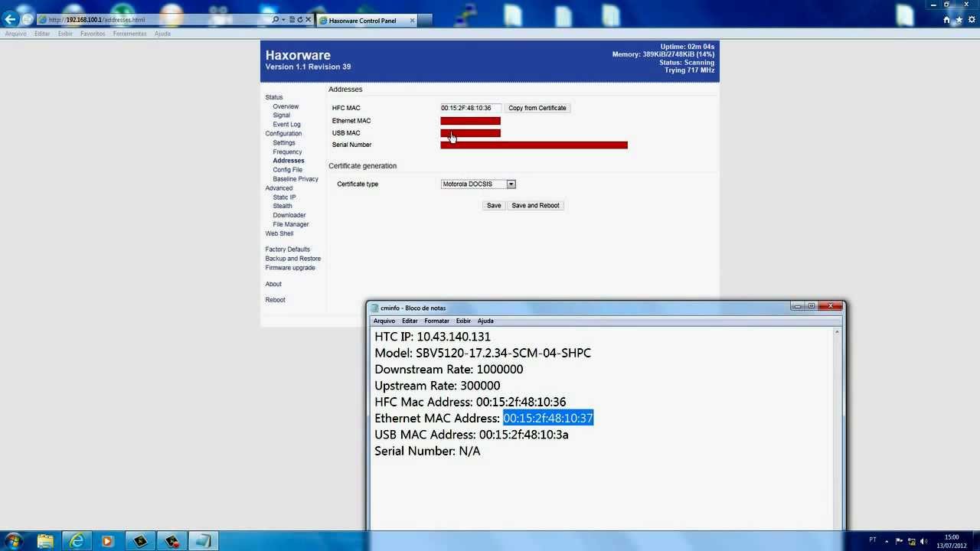Screen dimensions: 980x551
Task: Go to the Firmware upgrade page
Action: coord(290,268)
